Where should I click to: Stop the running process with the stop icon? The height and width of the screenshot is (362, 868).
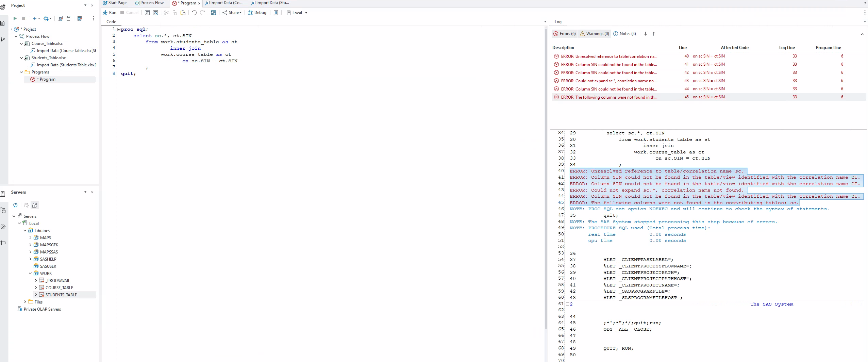[23, 18]
